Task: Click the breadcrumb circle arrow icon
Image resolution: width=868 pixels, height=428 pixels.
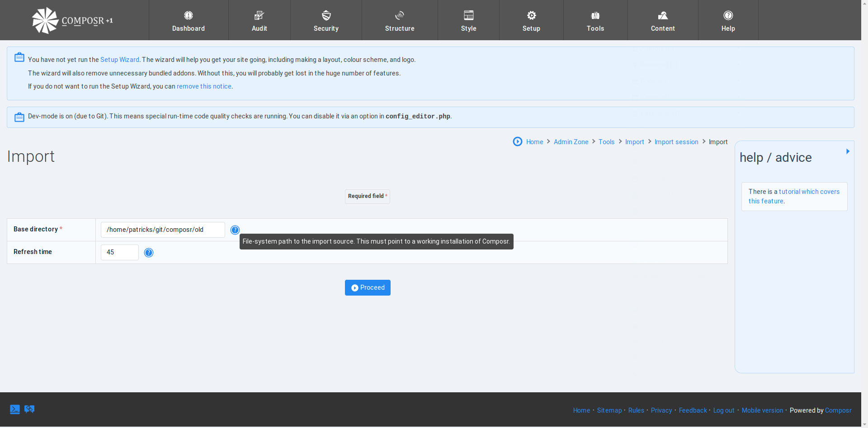Action: coord(518,142)
